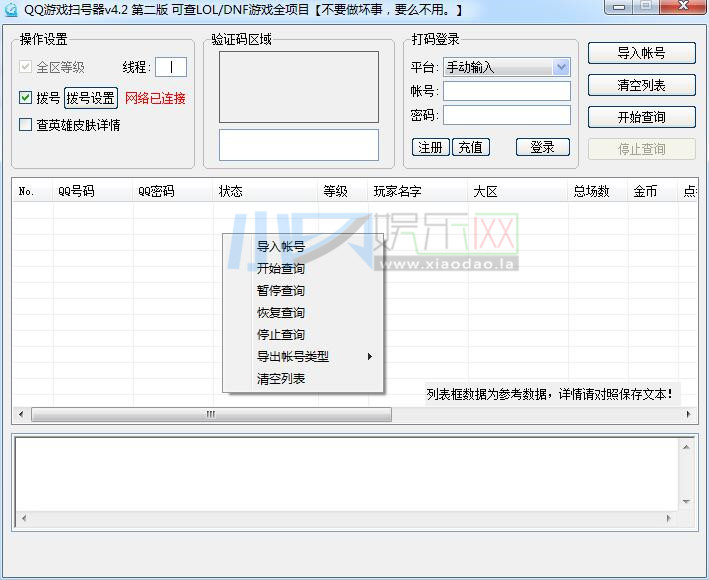The width and height of the screenshot is (709, 580).
Task: Click the 网络已连接 status text
Action: click(155, 98)
